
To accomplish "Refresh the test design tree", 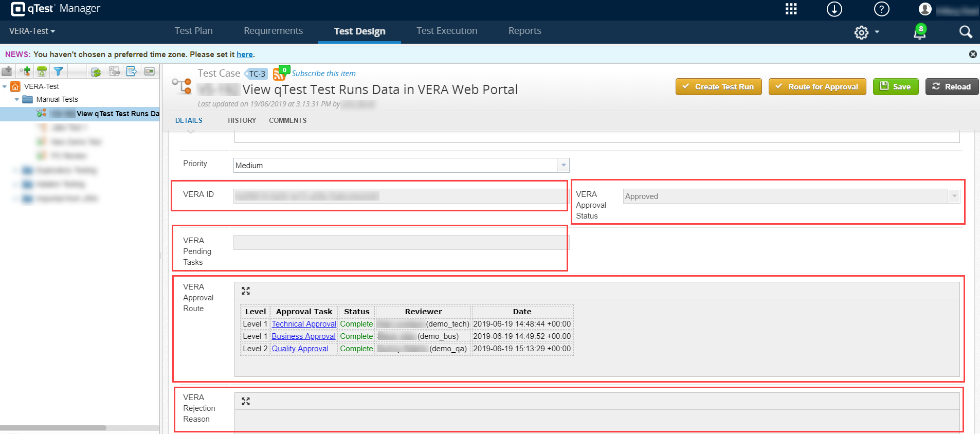I will 96,72.
